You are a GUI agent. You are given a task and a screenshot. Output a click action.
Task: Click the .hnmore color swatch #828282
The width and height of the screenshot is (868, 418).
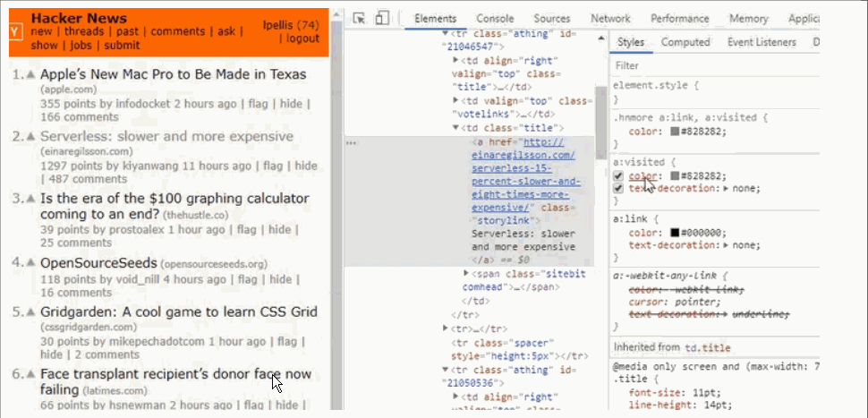tap(674, 132)
